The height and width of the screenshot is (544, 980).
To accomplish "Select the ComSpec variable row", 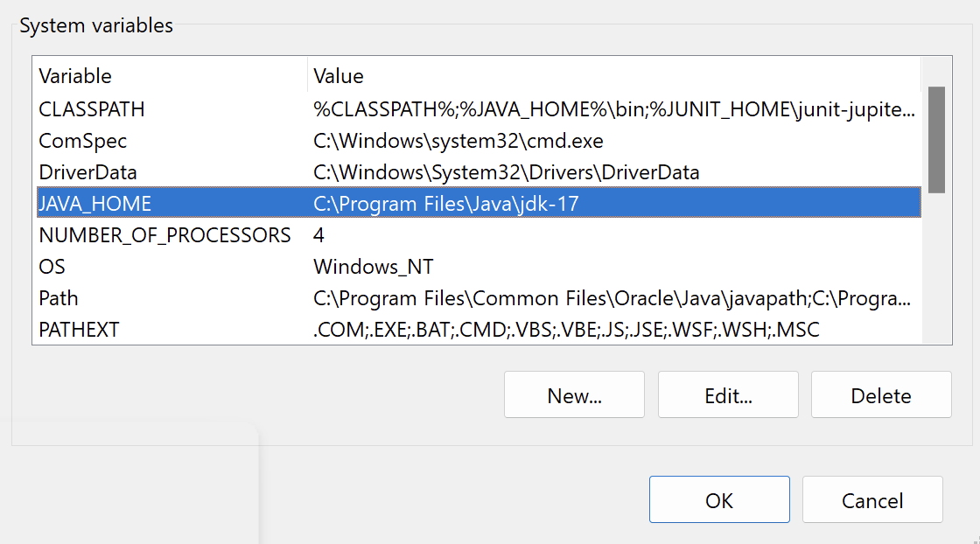I will (x=479, y=141).
